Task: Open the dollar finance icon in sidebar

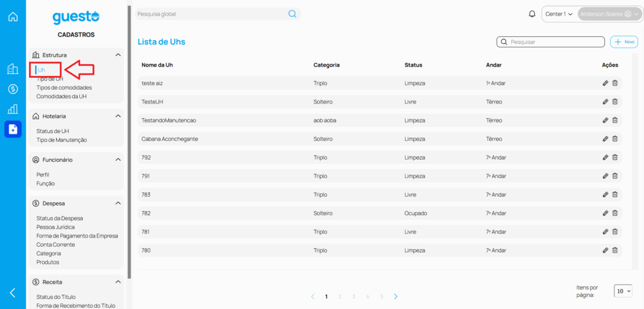Action: pos(13,89)
